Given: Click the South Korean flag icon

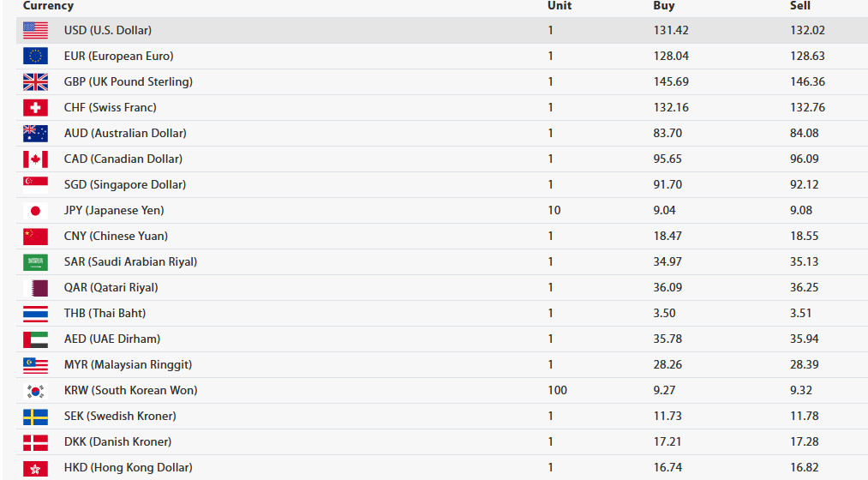Looking at the screenshot, I should tap(35, 391).
